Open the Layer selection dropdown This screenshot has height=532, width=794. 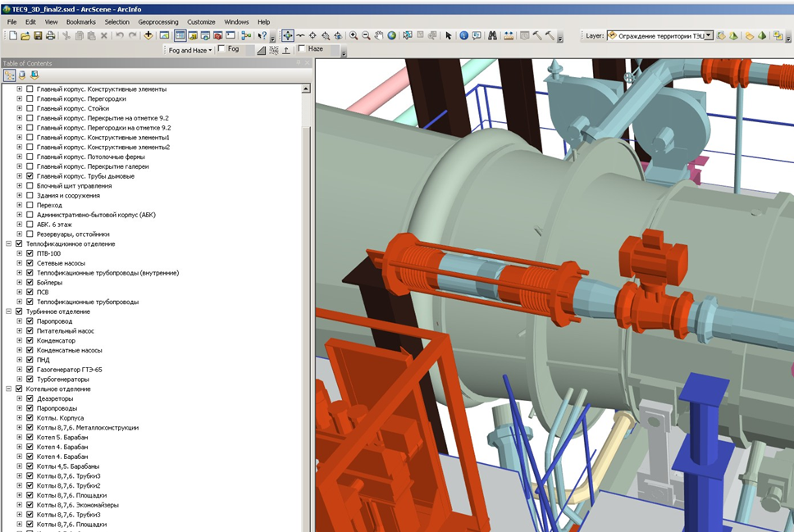coord(709,35)
